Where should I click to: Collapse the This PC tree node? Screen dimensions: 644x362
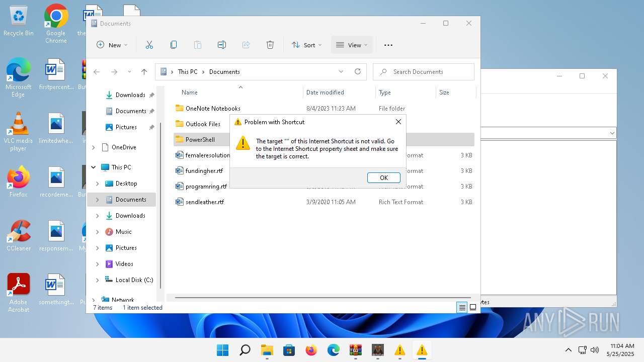[94, 167]
